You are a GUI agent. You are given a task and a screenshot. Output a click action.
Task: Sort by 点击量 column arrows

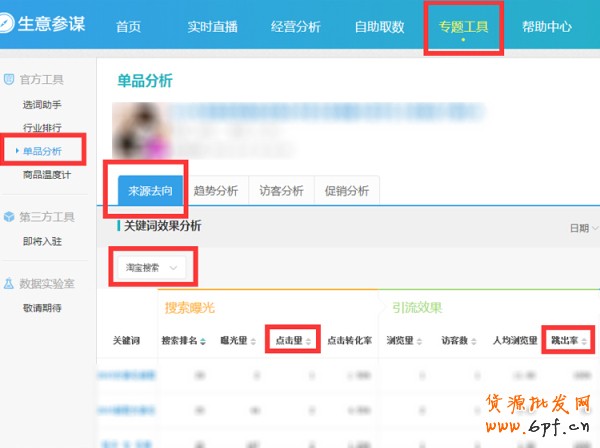[308, 342]
